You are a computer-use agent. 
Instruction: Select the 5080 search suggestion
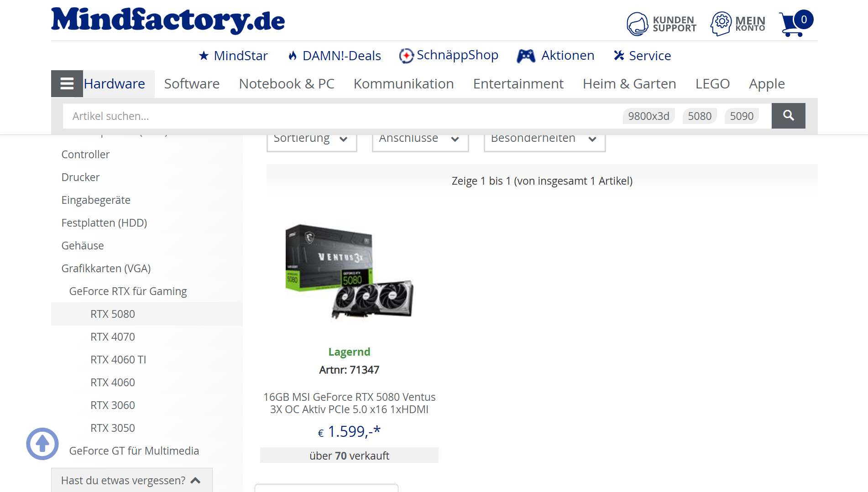click(700, 116)
